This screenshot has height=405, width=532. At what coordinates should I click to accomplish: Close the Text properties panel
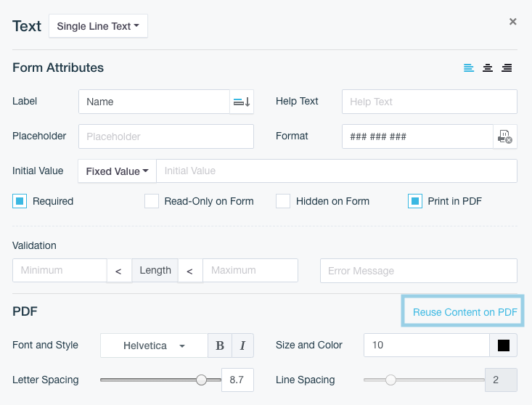(513, 22)
